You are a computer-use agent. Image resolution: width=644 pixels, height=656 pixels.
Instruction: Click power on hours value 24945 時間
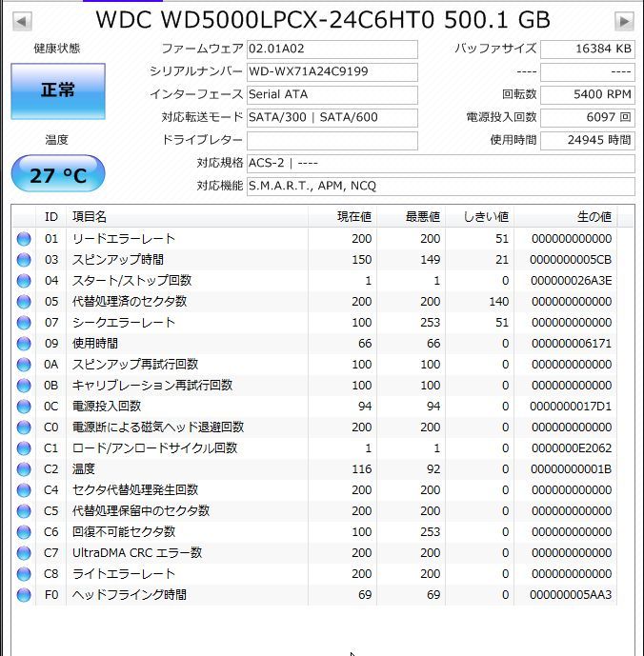pyautogui.click(x=588, y=141)
